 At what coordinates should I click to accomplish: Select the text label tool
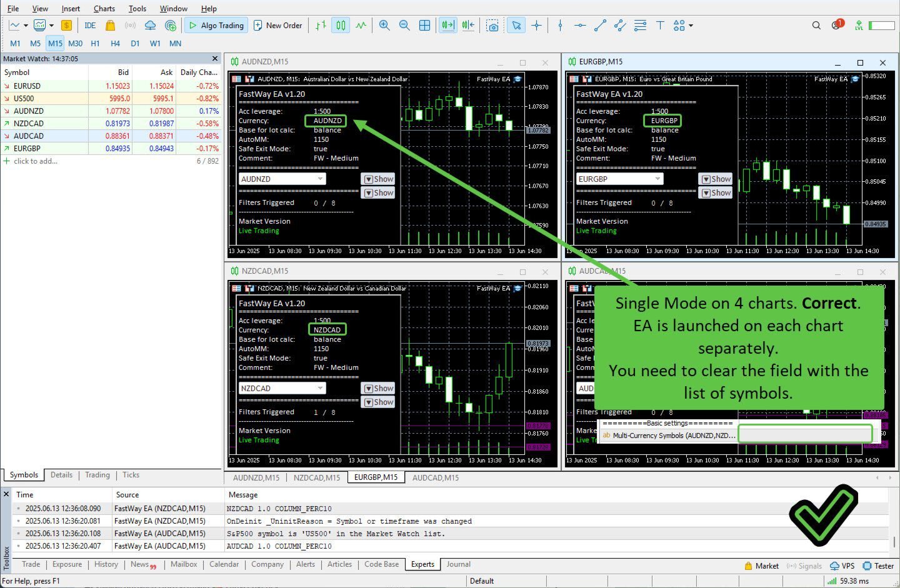[660, 26]
